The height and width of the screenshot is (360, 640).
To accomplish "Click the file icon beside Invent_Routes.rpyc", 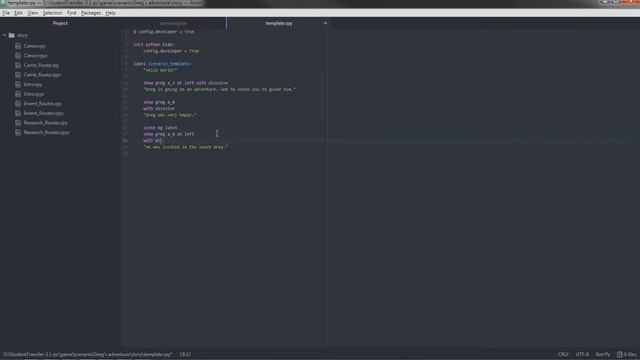I will (x=18, y=113).
